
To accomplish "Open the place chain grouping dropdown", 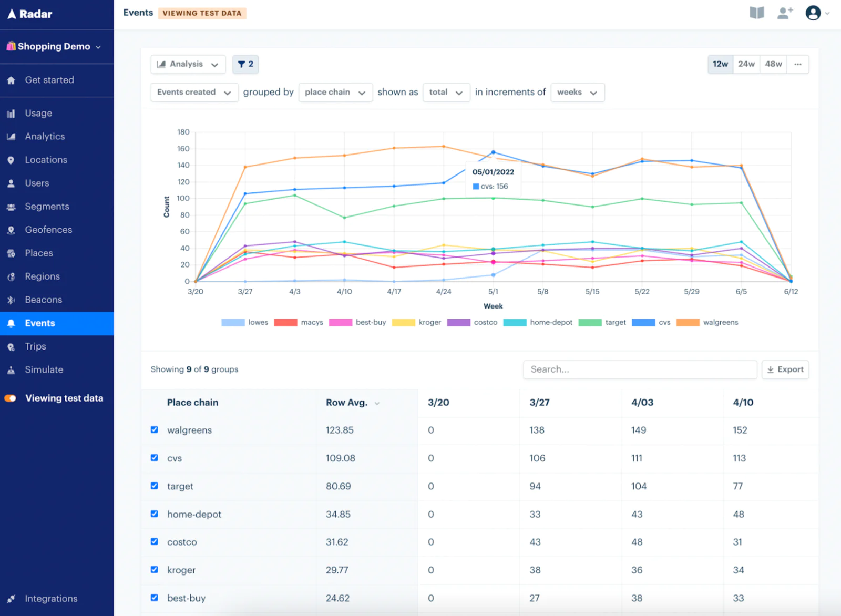I will click(335, 92).
